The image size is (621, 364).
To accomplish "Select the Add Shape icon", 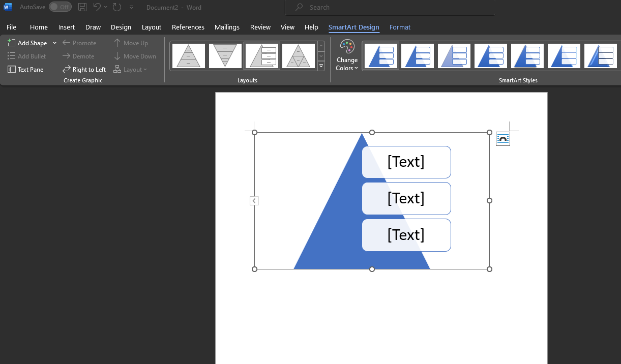I will click(11, 42).
